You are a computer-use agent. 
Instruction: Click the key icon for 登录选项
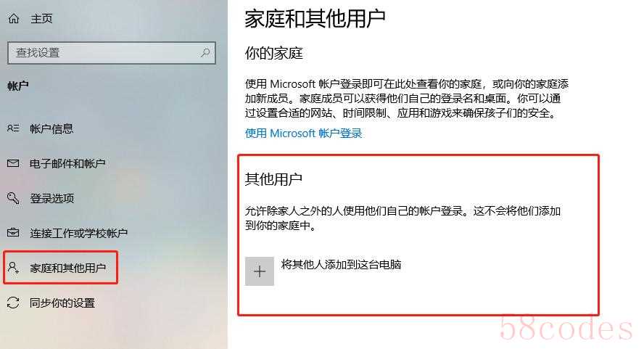[x=13, y=198]
